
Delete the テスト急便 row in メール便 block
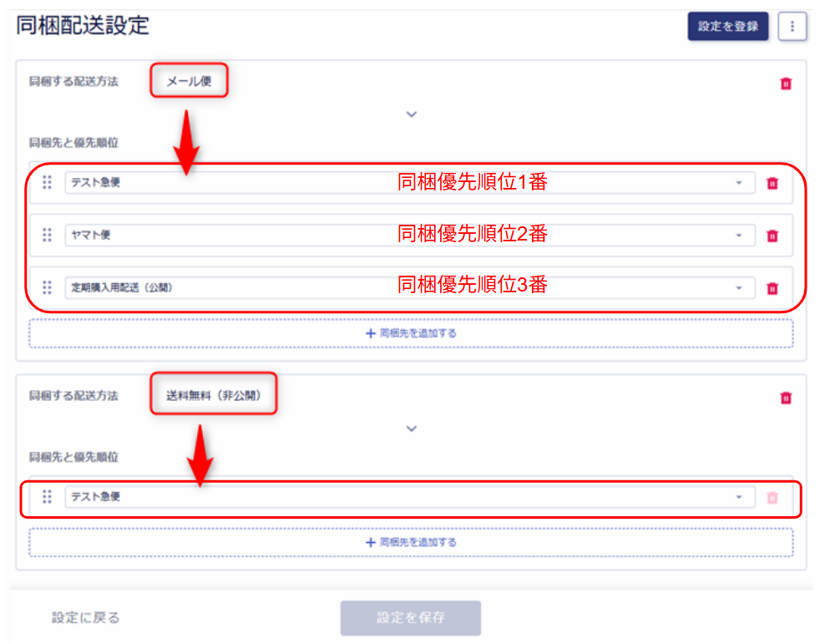[x=772, y=183]
